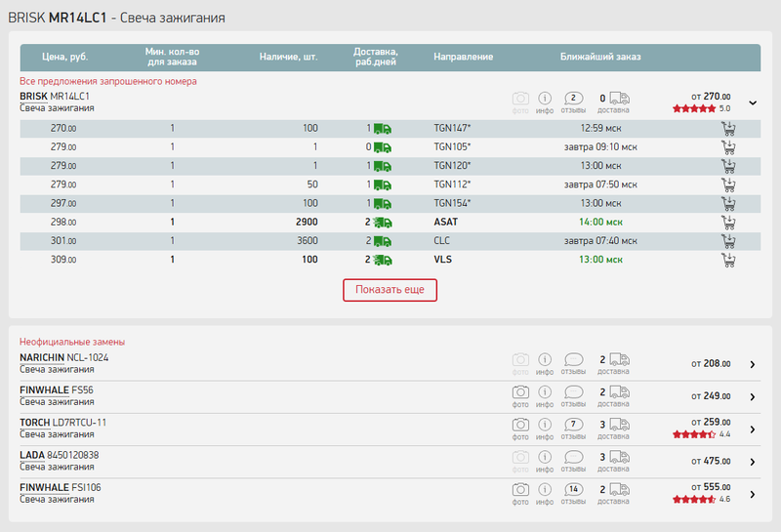Click delivery truck icon for BRISK MR14LC1
Image resolution: width=781 pixels, height=532 pixels.
(x=620, y=99)
